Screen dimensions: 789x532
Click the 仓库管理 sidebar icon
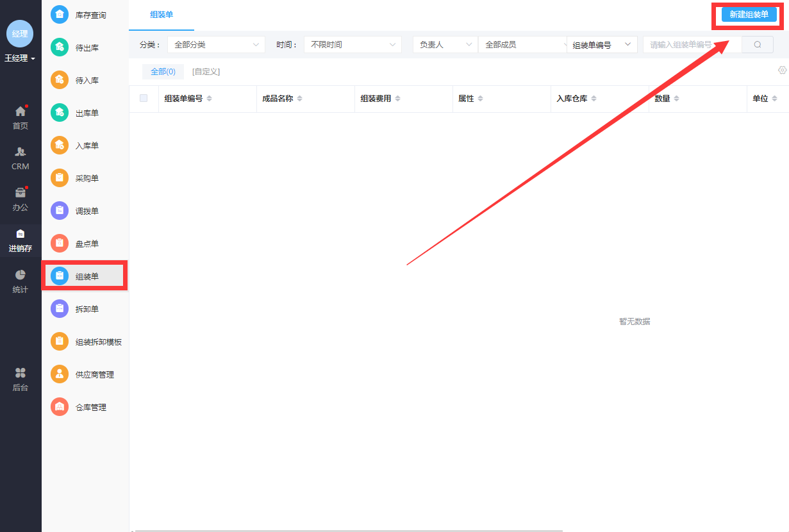(x=60, y=407)
